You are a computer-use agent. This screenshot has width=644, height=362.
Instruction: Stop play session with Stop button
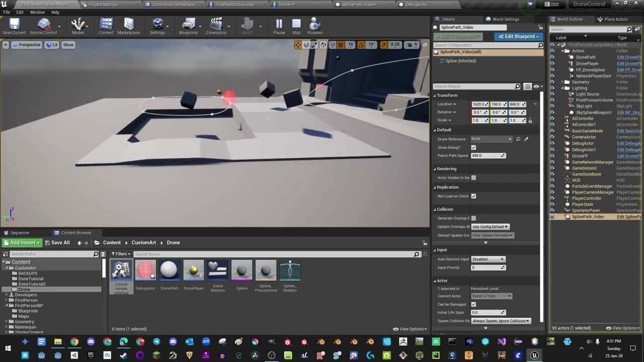click(x=296, y=26)
